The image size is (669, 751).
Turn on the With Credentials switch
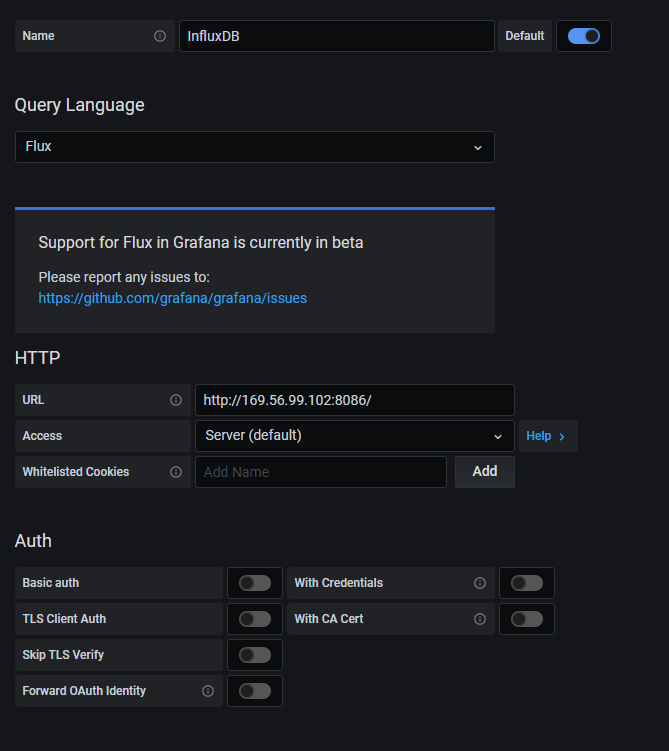click(x=527, y=583)
